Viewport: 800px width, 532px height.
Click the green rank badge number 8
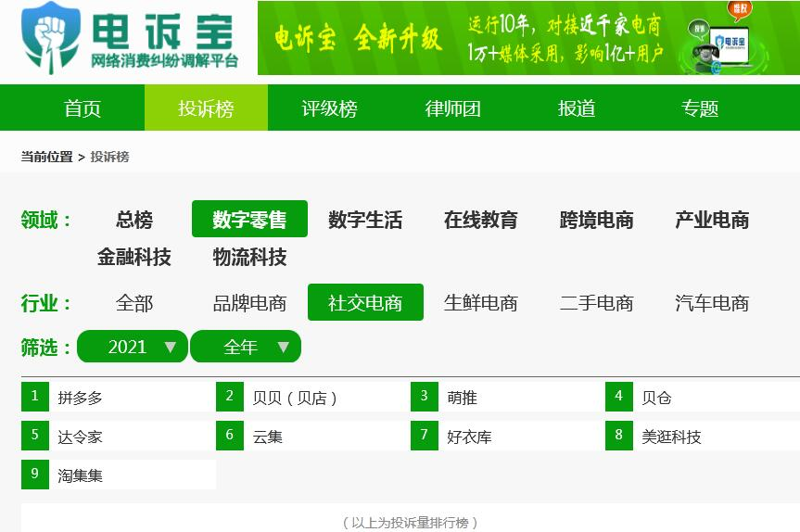click(619, 436)
